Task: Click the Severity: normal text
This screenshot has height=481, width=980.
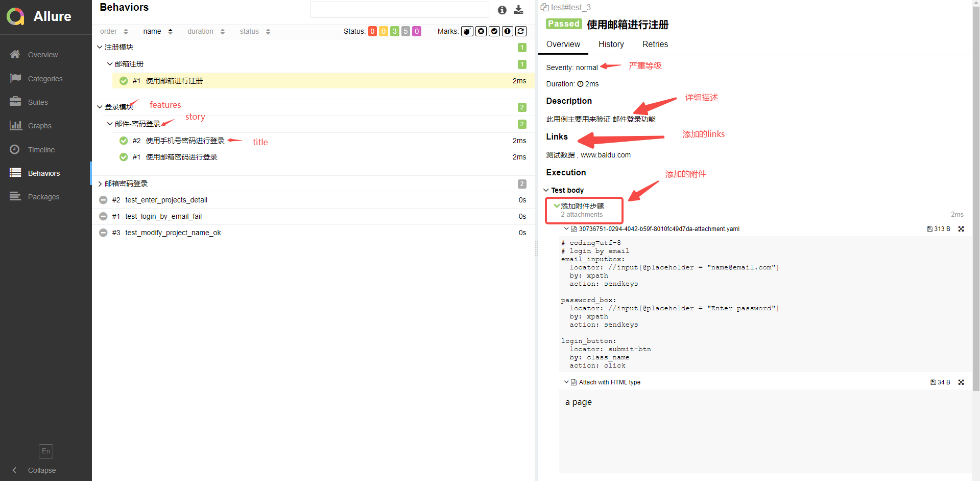Action: pyautogui.click(x=571, y=67)
